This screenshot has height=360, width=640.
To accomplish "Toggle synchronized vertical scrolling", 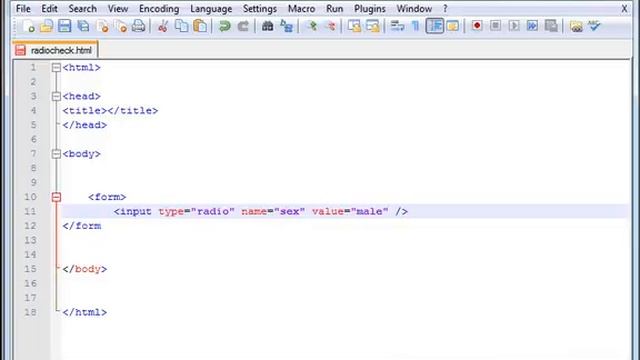I will tap(354, 26).
